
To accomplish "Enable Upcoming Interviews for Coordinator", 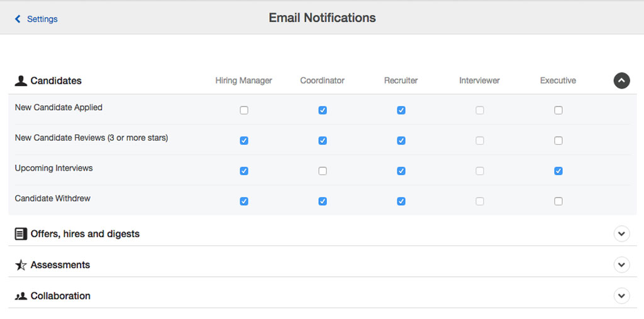I will pos(323,171).
